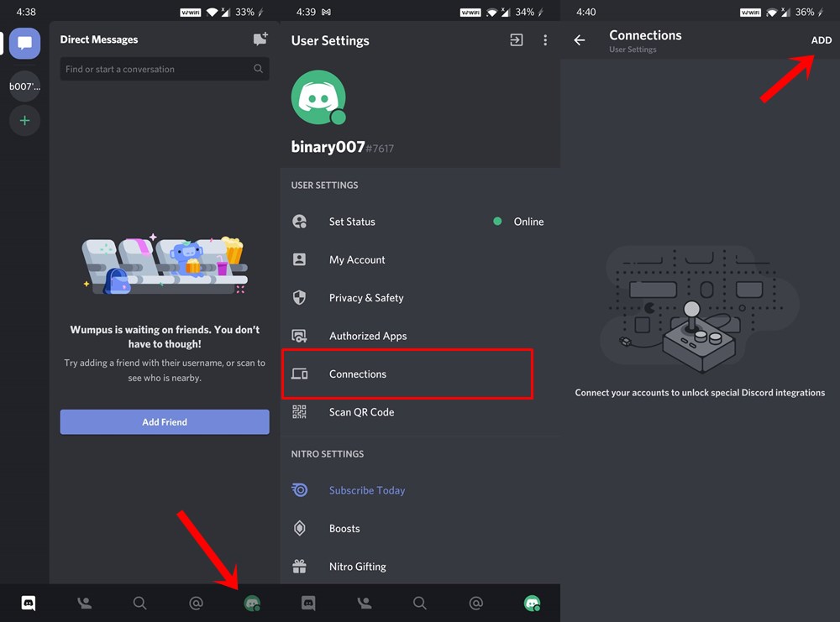The image size is (840, 622).
Task: Open Authorized Apps settings
Action: (x=420, y=336)
